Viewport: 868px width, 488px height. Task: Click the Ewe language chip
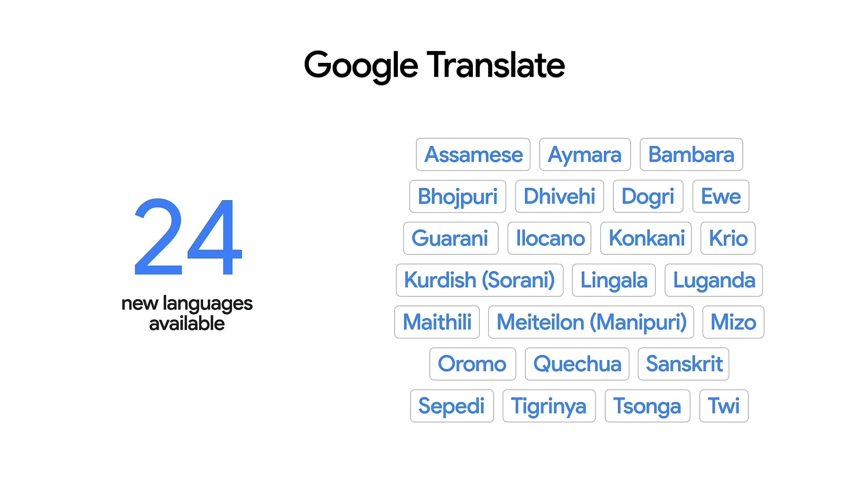(721, 197)
